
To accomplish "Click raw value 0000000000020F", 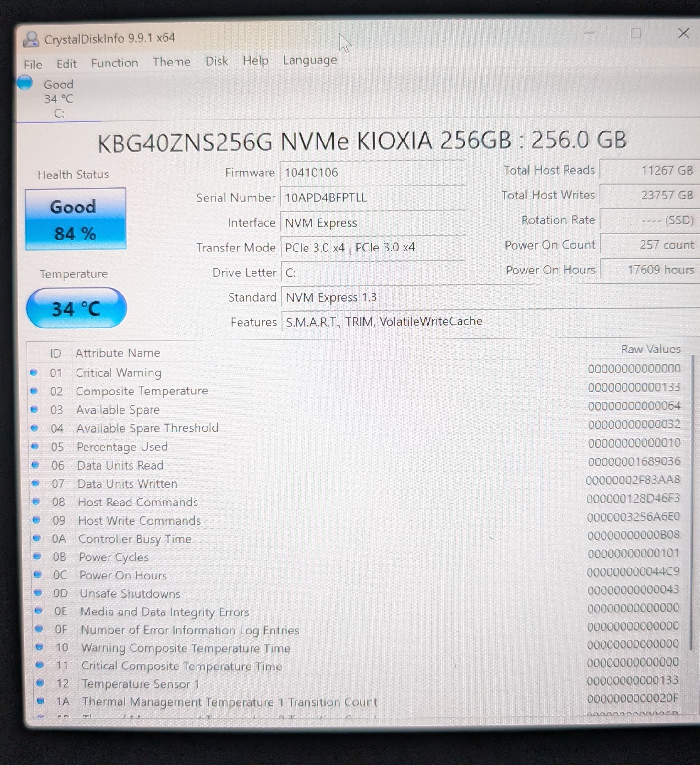I will 633,699.
